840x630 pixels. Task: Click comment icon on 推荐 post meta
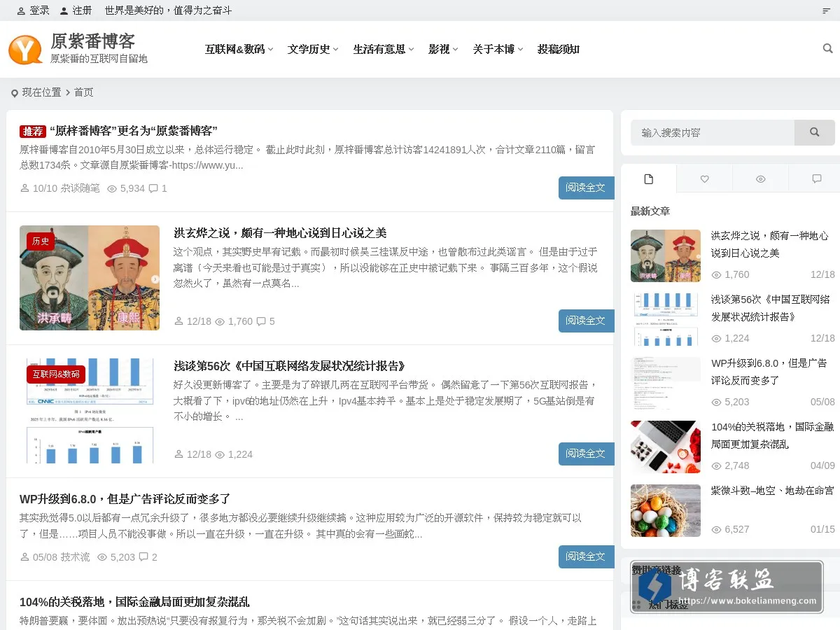153,188
